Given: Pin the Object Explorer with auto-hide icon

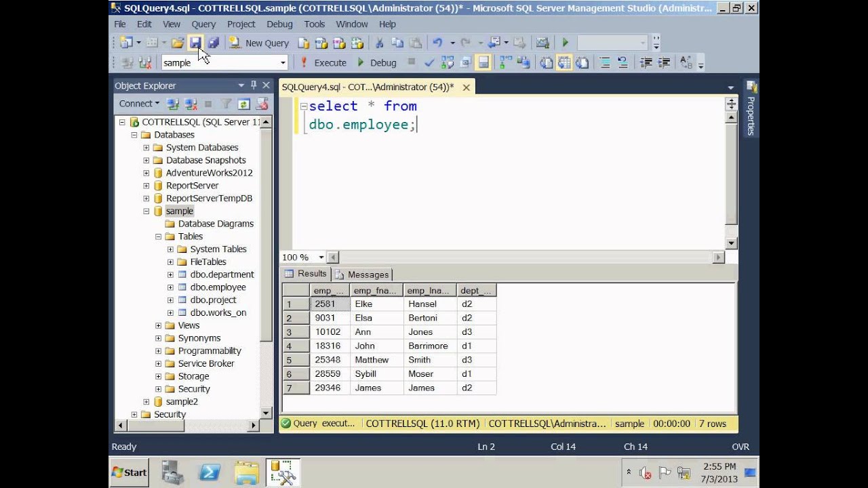Looking at the screenshot, I should pos(254,85).
